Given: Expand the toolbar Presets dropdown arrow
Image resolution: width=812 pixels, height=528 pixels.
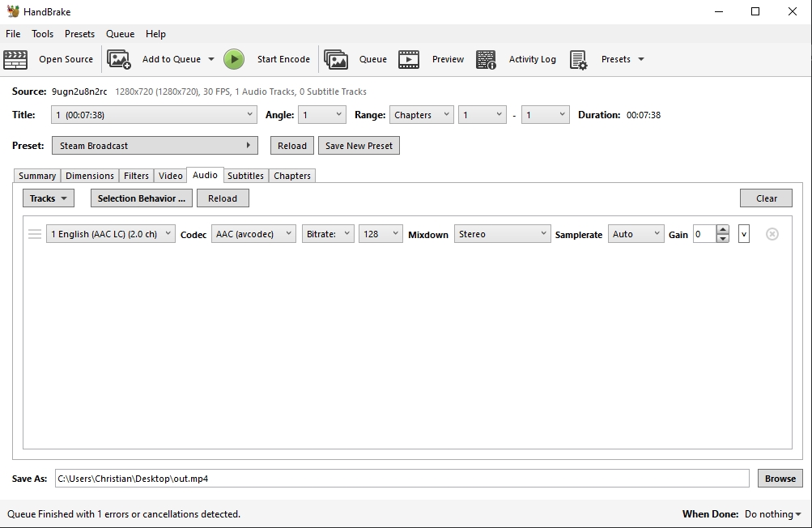Looking at the screenshot, I should pyautogui.click(x=641, y=59).
